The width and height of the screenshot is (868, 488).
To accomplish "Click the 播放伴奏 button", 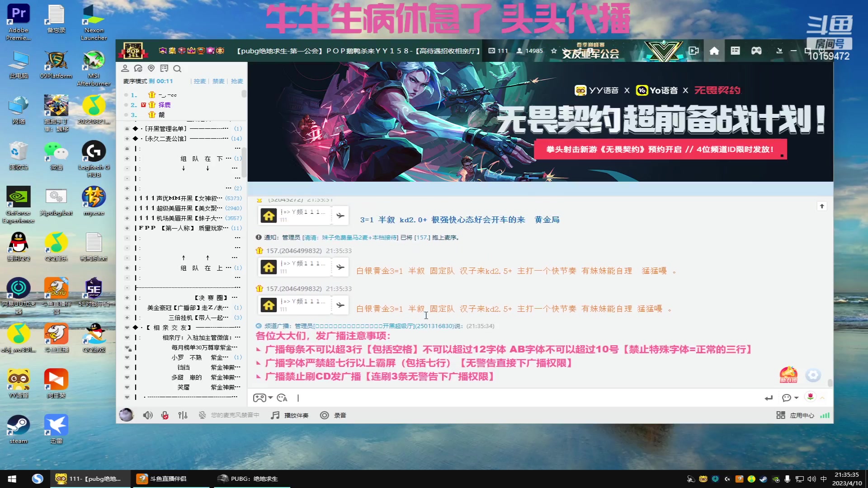I will click(296, 415).
